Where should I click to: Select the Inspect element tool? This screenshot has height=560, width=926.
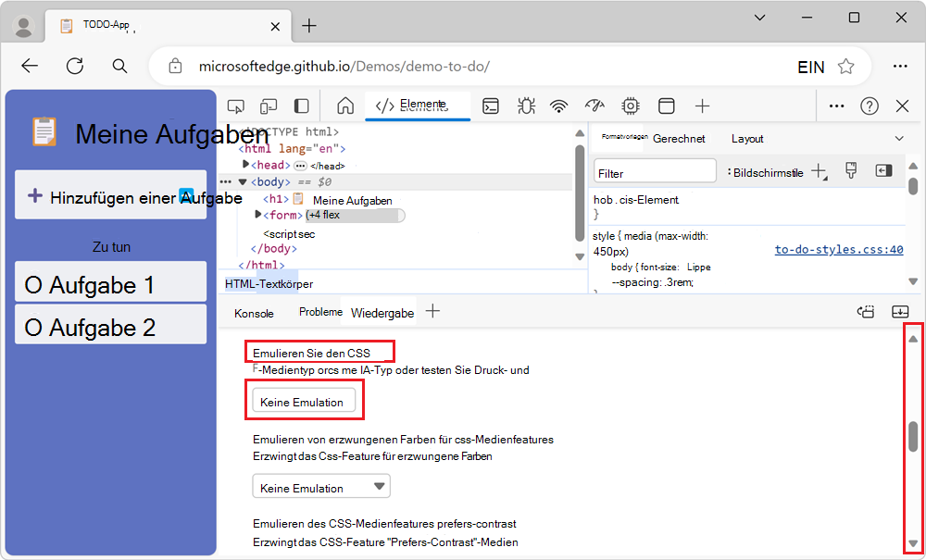click(x=235, y=106)
